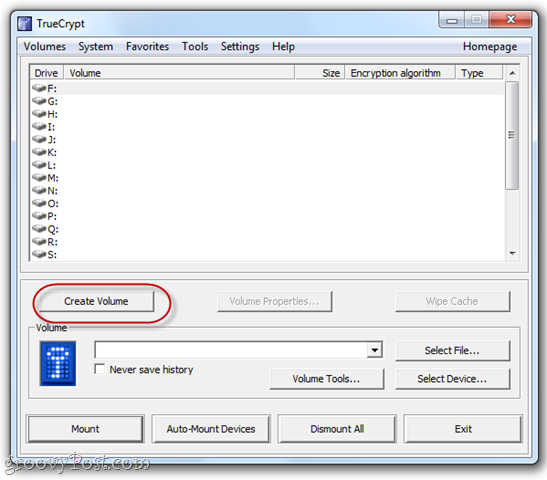Enable Never save history checkbox
Image resolution: width=547 pixels, height=480 pixels.
100,369
